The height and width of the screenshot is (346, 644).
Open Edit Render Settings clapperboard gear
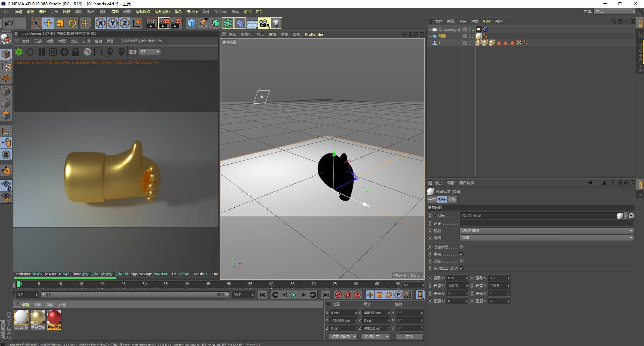coord(176,23)
